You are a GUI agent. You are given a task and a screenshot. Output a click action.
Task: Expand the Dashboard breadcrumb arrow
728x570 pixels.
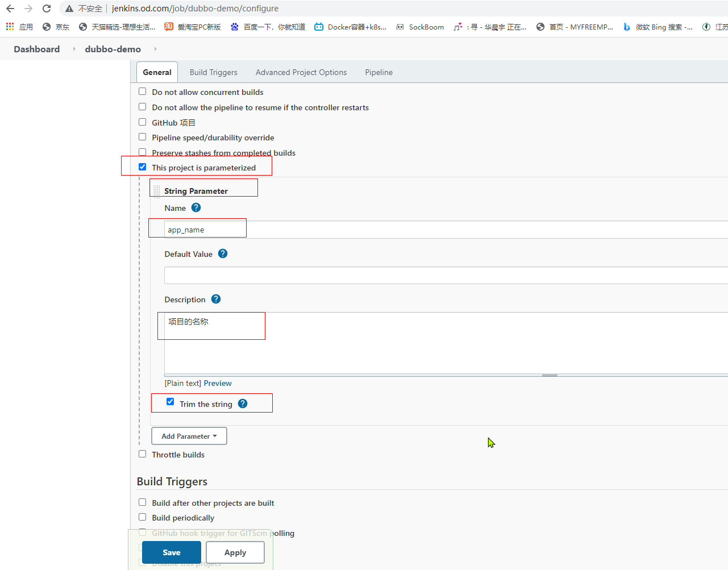coord(74,49)
